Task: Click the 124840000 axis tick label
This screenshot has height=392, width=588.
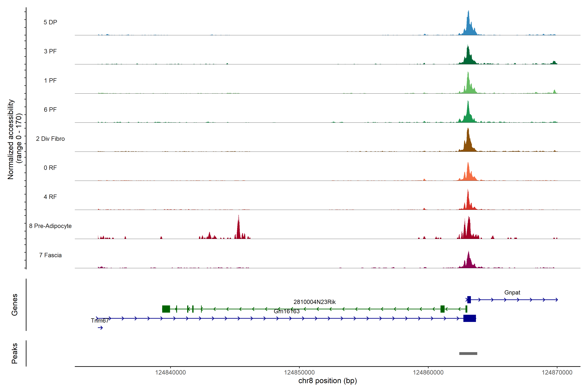Action: point(171,372)
